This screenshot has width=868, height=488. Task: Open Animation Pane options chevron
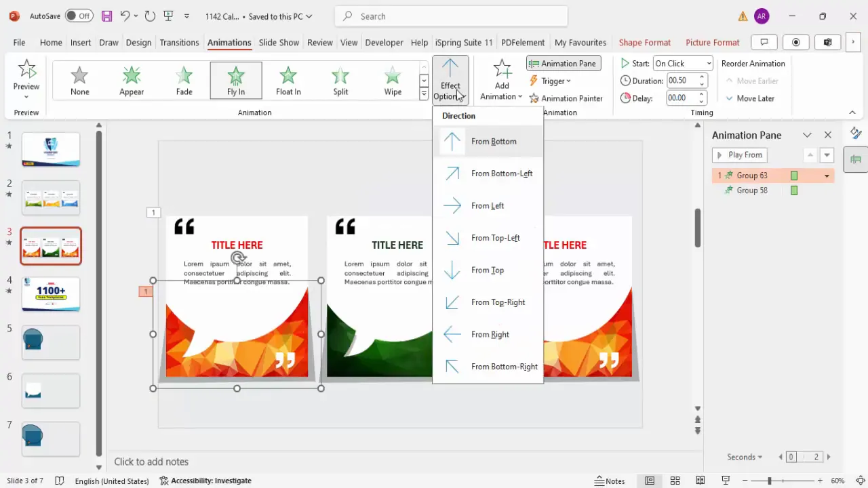click(807, 135)
